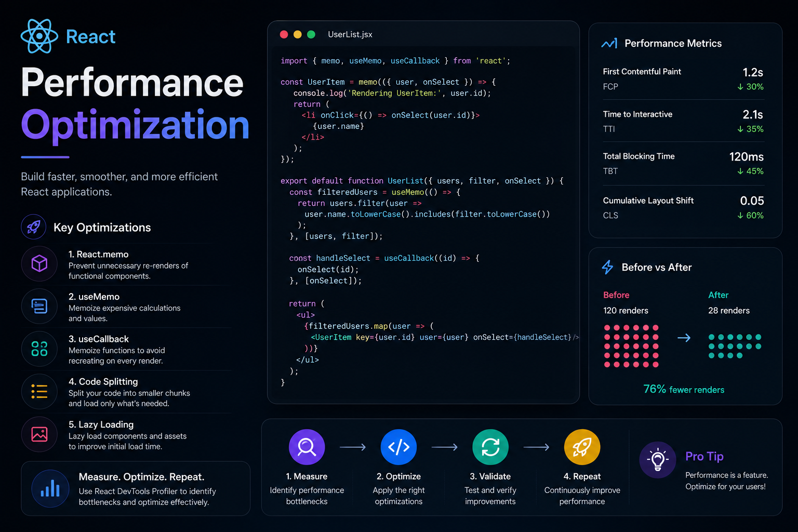Click the '4. Code Splitting' heading

pyautogui.click(x=103, y=381)
